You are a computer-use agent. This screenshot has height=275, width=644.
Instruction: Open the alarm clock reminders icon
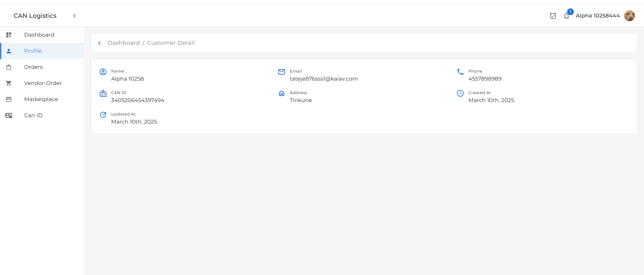pyautogui.click(x=553, y=16)
